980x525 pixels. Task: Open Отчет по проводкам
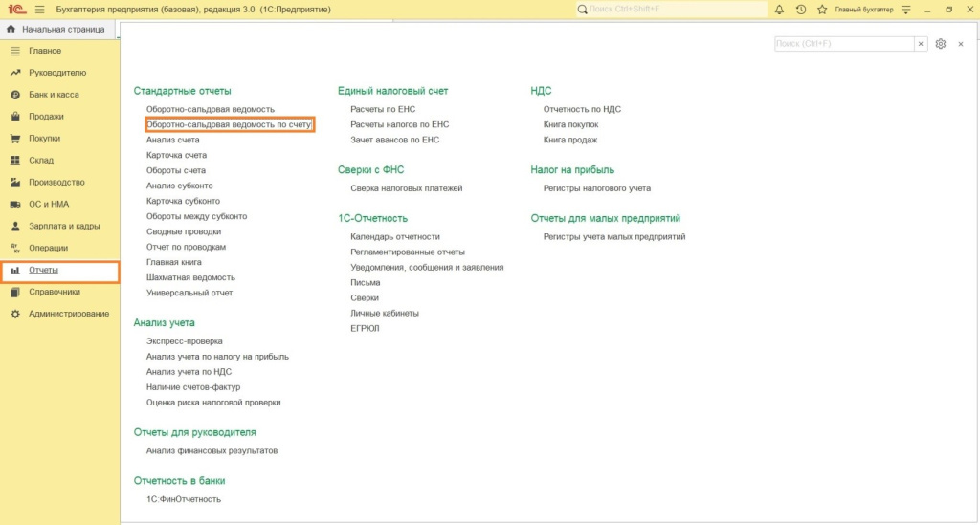click(187, 247)
